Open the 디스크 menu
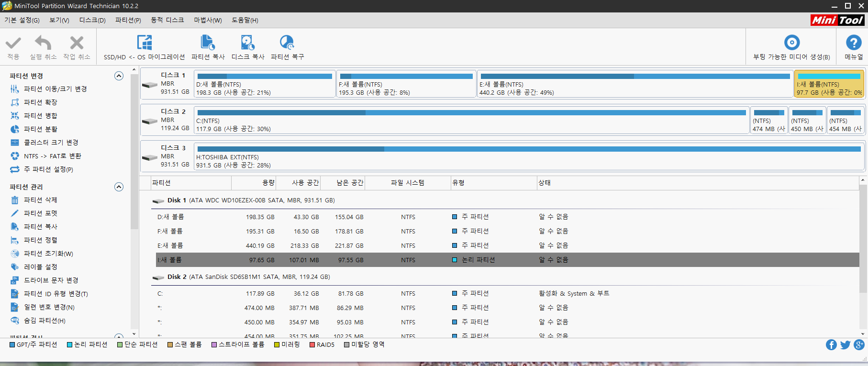868x366 pixels. coord(92,20)
